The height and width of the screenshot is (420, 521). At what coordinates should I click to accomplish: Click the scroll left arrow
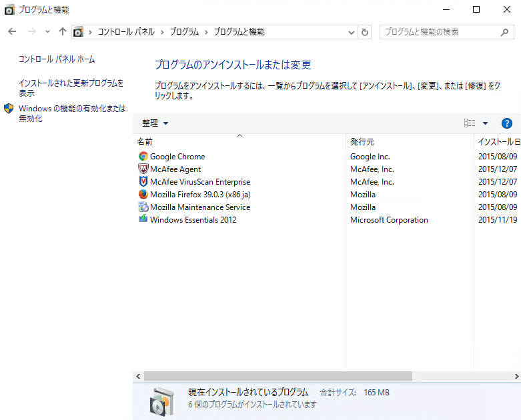138,376
